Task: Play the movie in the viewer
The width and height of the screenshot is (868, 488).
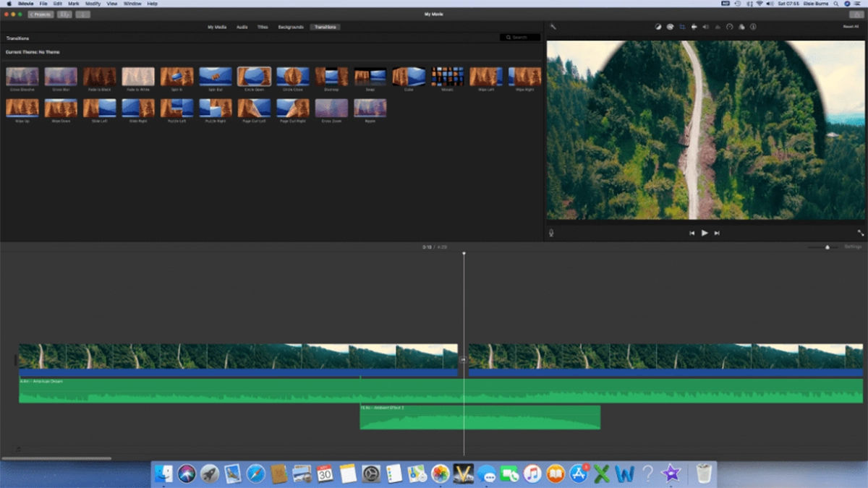Action: tap(705, 233)
